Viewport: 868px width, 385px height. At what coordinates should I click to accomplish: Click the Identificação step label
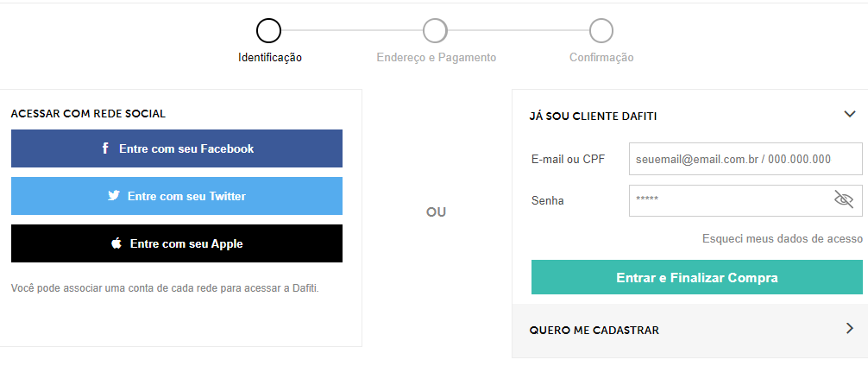[270, 58]
